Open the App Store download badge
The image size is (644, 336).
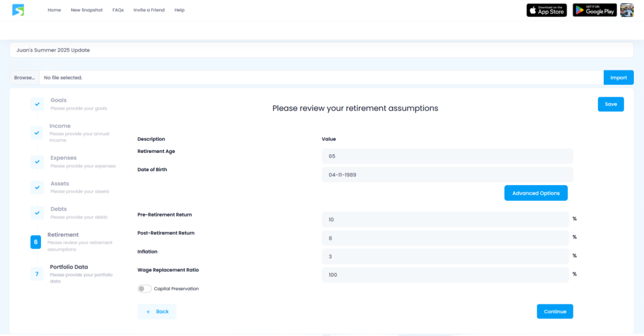point(547,10)
